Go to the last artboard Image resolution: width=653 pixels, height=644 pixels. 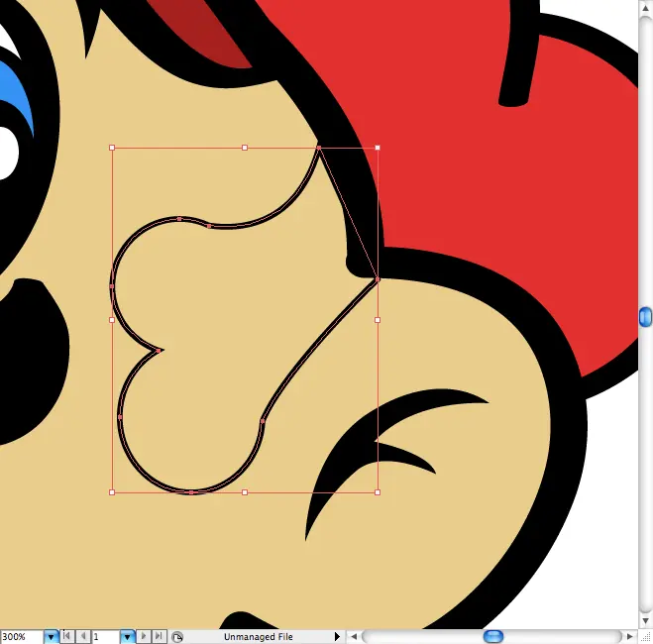[159, 637]
